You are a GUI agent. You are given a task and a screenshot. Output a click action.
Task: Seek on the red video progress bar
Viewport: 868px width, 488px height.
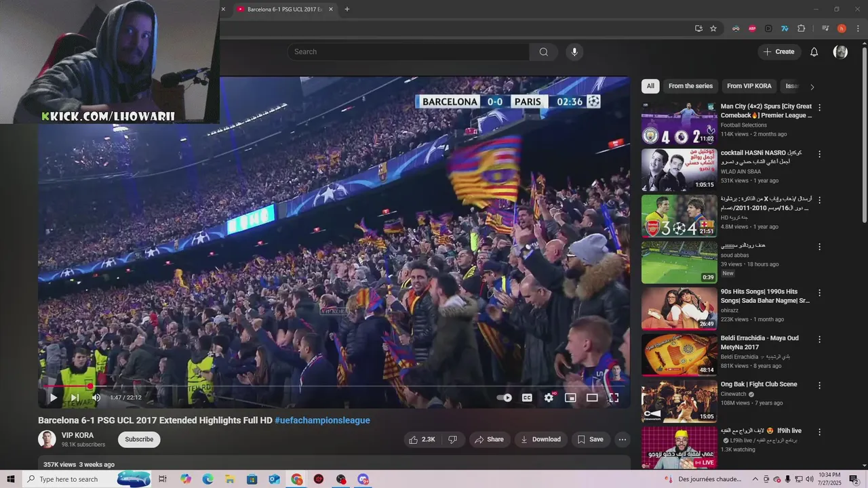(334, 386)
